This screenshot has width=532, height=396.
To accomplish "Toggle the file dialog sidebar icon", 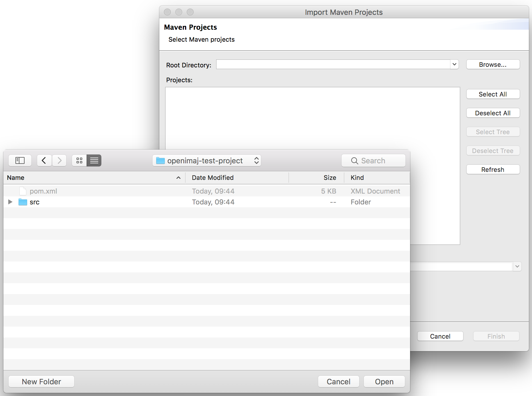I will pos(20,160).
